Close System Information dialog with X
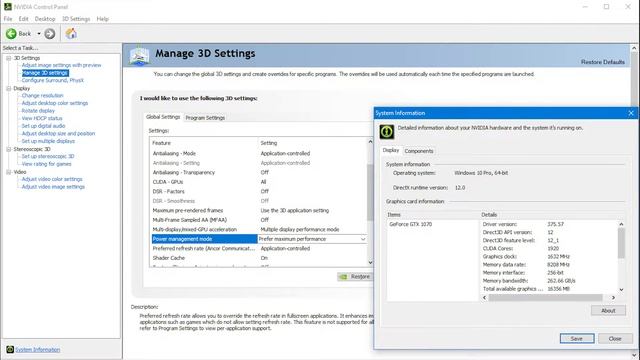This screenshot has height=360, width=640. tap(631, 113)
